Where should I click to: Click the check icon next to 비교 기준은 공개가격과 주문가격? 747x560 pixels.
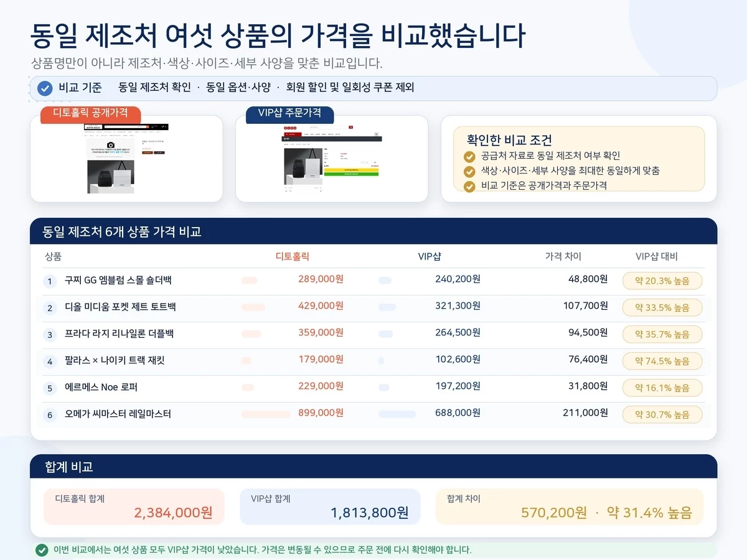469,185
